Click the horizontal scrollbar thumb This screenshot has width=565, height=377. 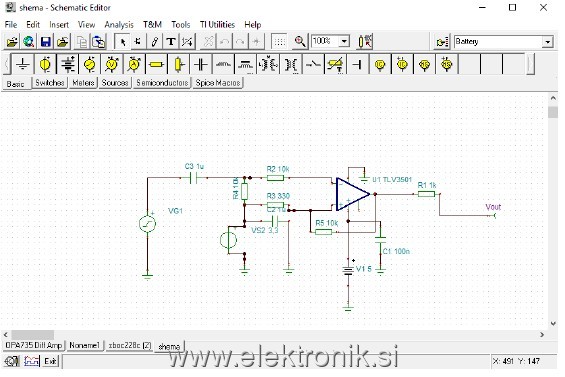(33, 334)
